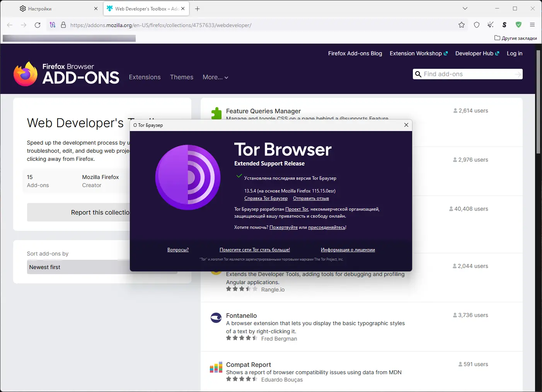
Task: Open the Fontanello add-on title
Action: coord(241,315)
